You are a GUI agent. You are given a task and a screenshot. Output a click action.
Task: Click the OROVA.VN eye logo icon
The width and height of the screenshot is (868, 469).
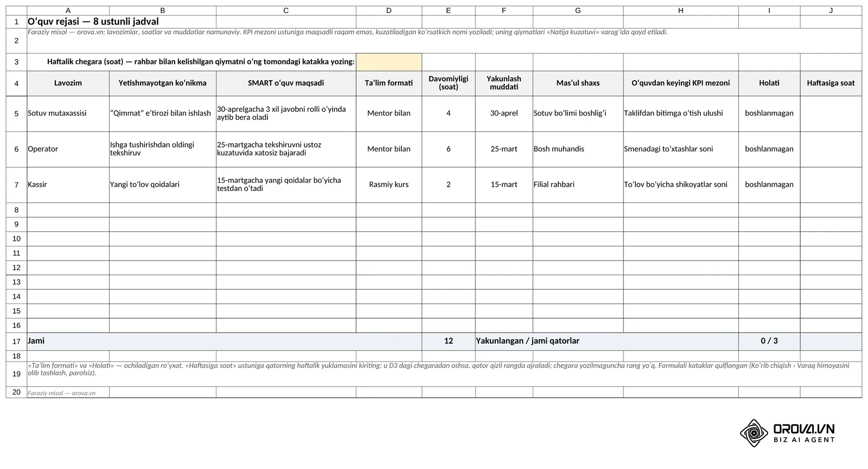754,433
